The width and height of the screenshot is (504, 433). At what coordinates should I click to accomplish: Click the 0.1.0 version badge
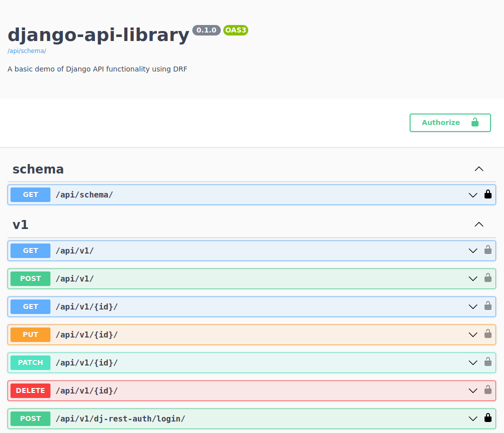pos(206,30)
